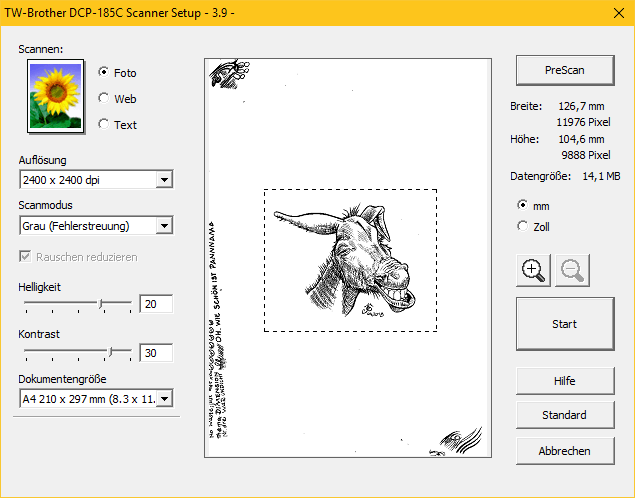635x498 pixels.
Task: Select the Foto scan type
Action: tap(104, 73)
